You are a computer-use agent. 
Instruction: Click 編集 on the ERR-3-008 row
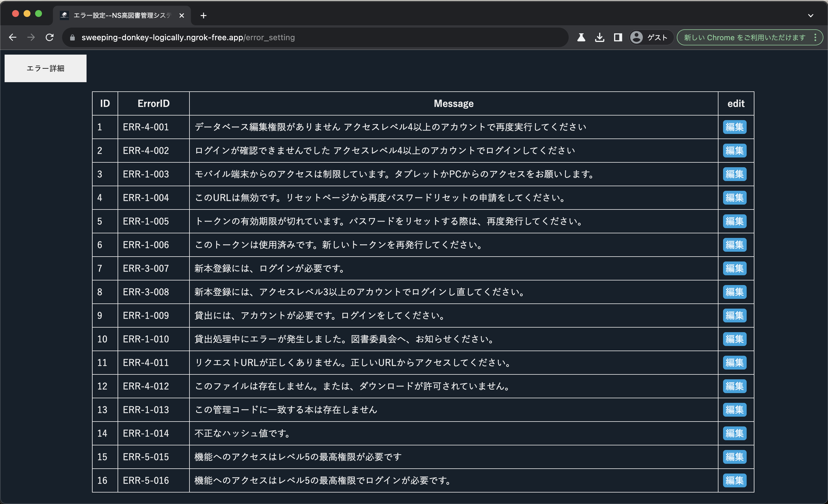[x=734, y=292]
